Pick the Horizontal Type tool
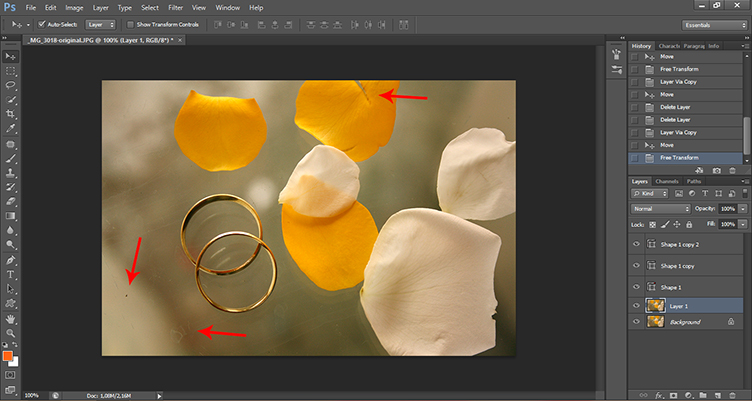 (x=11, y=274)
